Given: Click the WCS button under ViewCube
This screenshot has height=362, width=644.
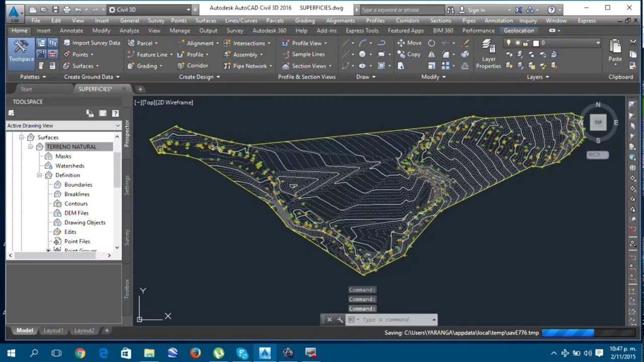Looking at the screenshot, I should tap(597, 155).
